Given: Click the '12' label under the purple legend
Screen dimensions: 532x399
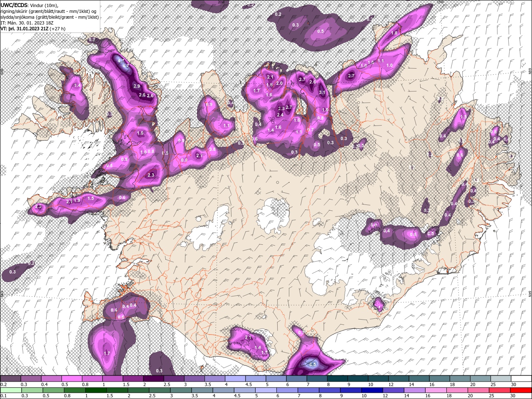Looking at the screenshot, I should (392, 384).
